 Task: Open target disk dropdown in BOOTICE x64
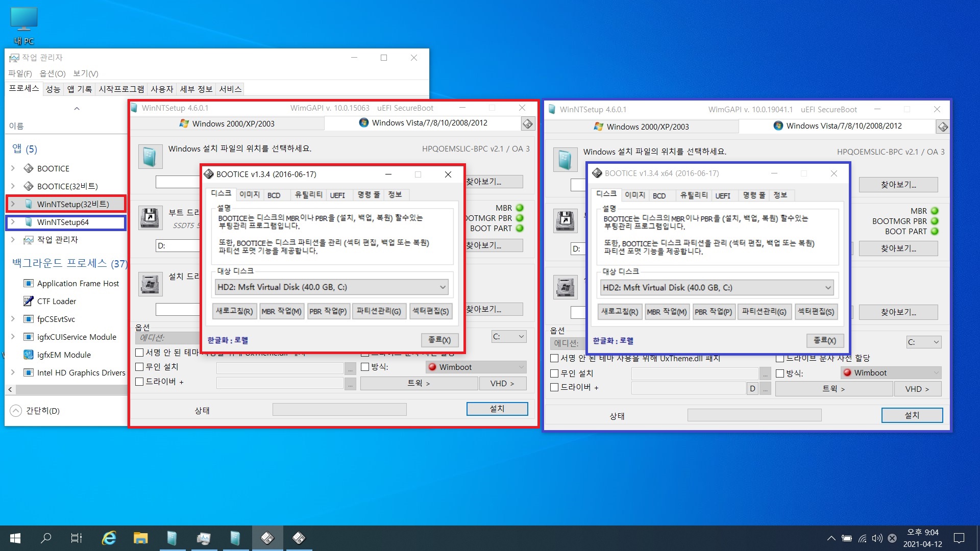(x=717, y=288)
